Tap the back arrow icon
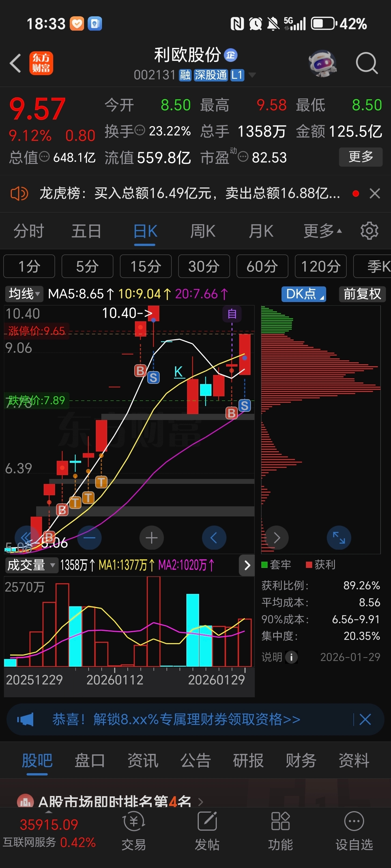Image resolution: width=391 pixels, height=868 pixels. pos(16,63)
